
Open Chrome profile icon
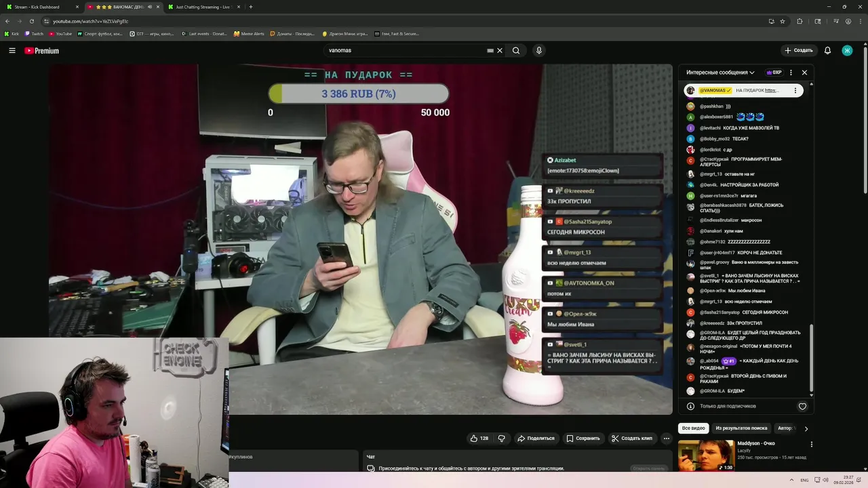[x=848, y=21]
